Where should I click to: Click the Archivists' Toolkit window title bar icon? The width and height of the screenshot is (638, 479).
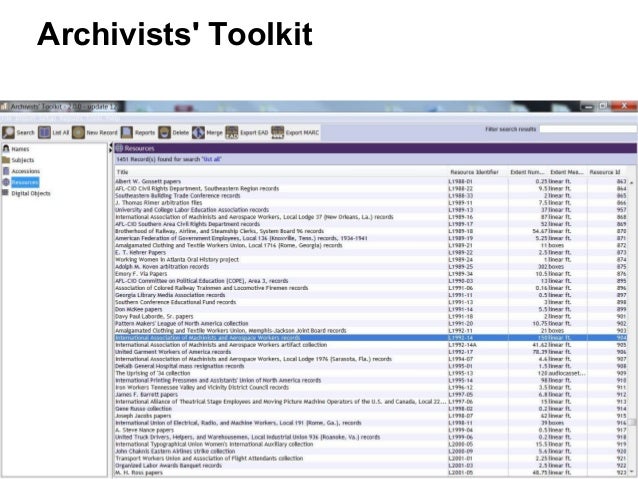4,106
